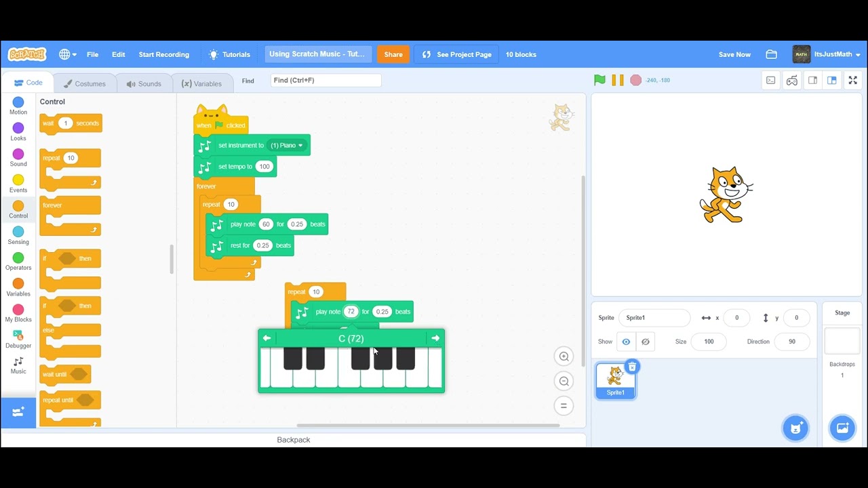
Task: Click the Add Extension button
Action: (x=18, y=412)
